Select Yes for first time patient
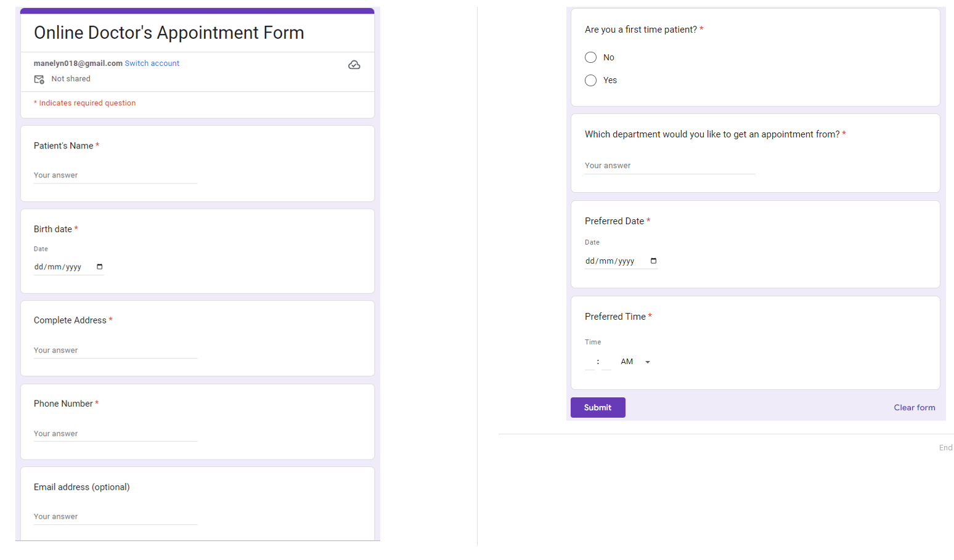Image resolution: width=954 pixels, height=560 pixels. [590, 80]
